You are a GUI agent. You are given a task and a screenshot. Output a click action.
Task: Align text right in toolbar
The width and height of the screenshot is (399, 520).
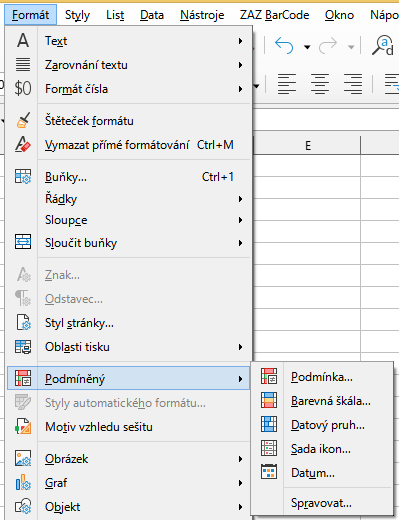(x=353, y=84)
